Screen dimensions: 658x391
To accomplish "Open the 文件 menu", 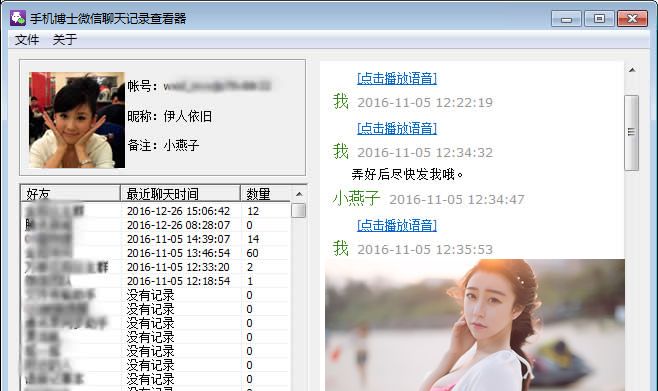I will click(27, 40).
